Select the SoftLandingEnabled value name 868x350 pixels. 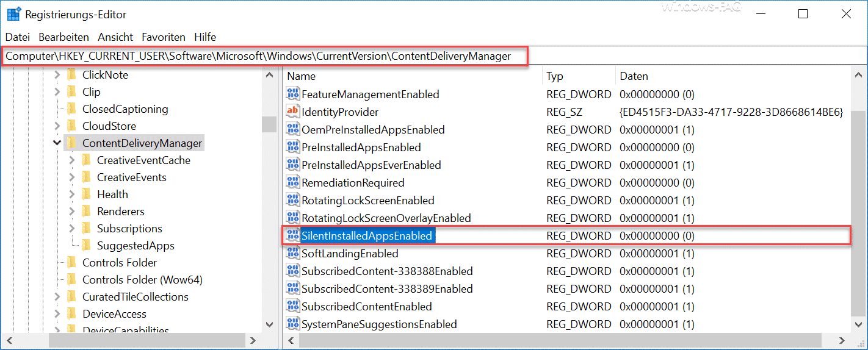coord(350,254)
